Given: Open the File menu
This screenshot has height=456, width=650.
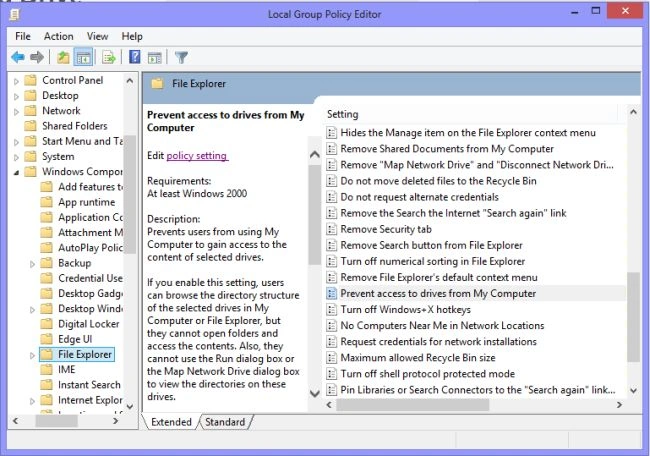Looking at the screenshot, I should point(23,36).
